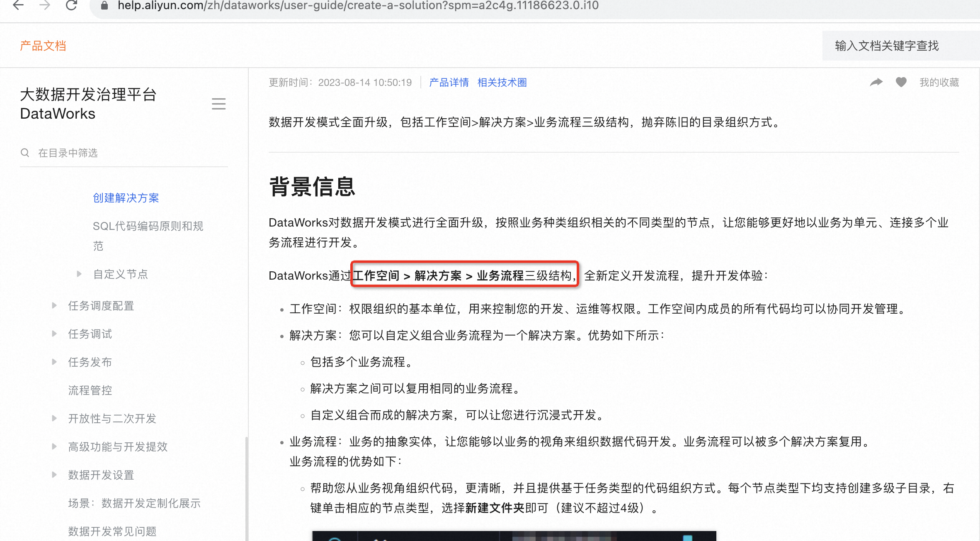Image resolution: width=980 pixels, height=541 pixels.
Task: Click the bold 工作空间 > 解决方案 > 业务流程 text
Action: pyautogui.click(x=438, y=275)
